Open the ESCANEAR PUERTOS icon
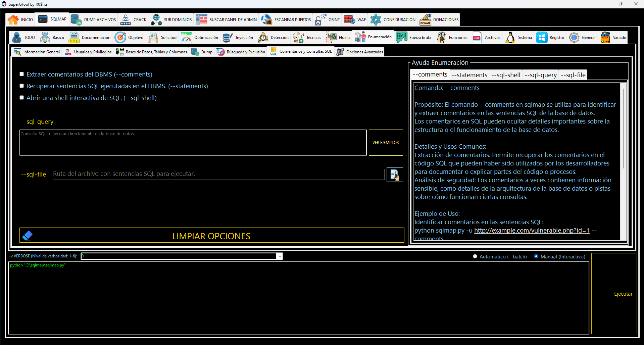644x345 pixels. (266, 19)
